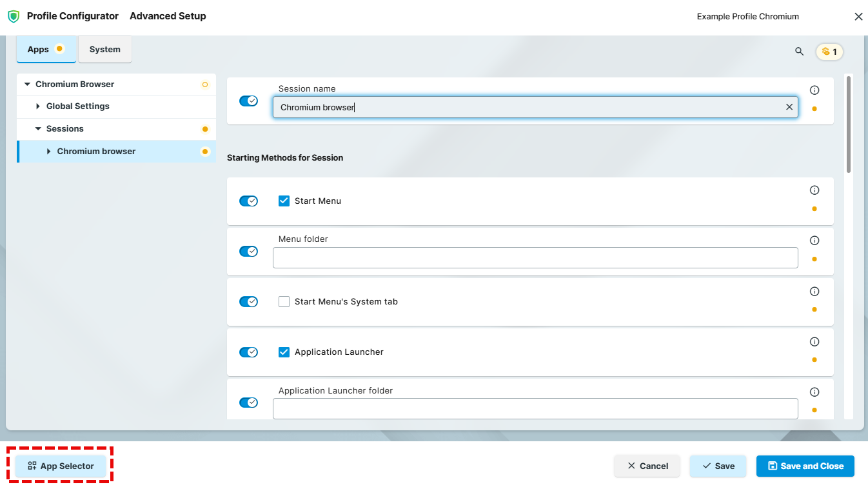The width and height of the screenshot is (868, 489).
Task: Expand Global Settings in the sidebar
Action: 37,106
